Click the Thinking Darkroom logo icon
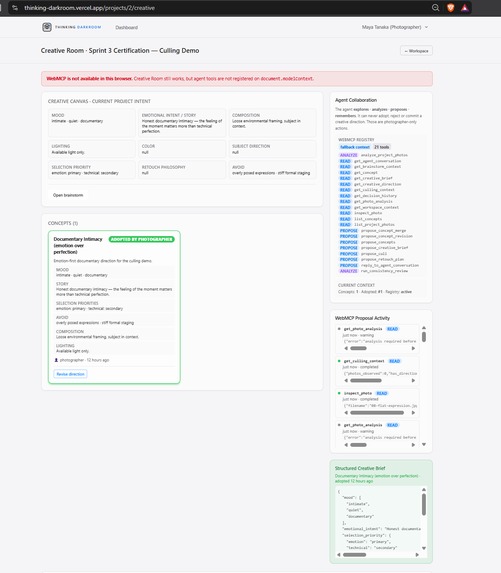Image resolution: width=501 pixels, height=573 pixels. [x=47, y=27]
